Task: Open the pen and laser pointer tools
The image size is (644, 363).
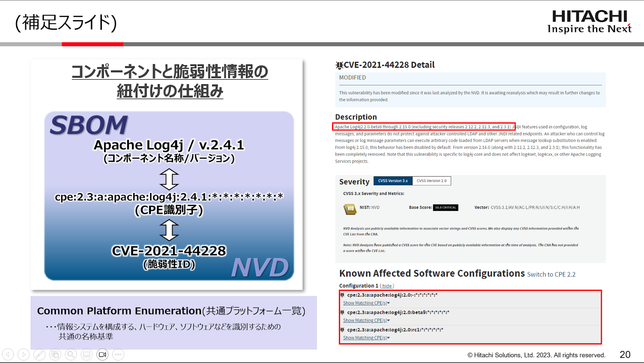Action: (39, 355)
